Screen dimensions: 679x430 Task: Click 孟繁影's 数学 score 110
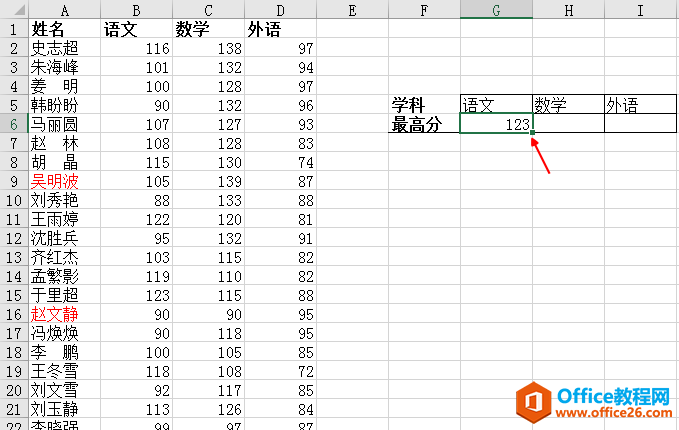230,277
